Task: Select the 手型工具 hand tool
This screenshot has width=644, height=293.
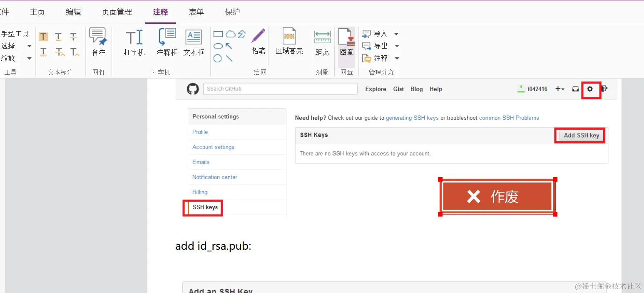Action: point(15,34)
